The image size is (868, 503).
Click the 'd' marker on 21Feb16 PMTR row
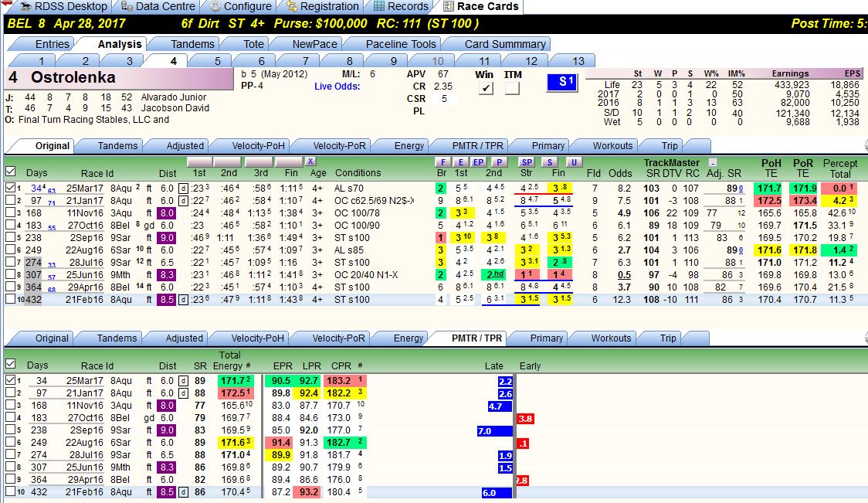pos(183,492)
